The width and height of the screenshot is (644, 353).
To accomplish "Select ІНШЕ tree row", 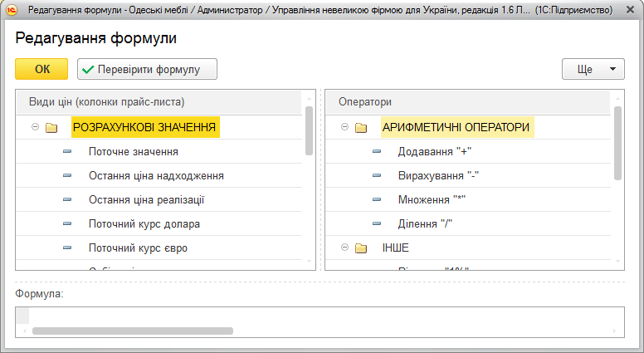I will coord(468,248).
